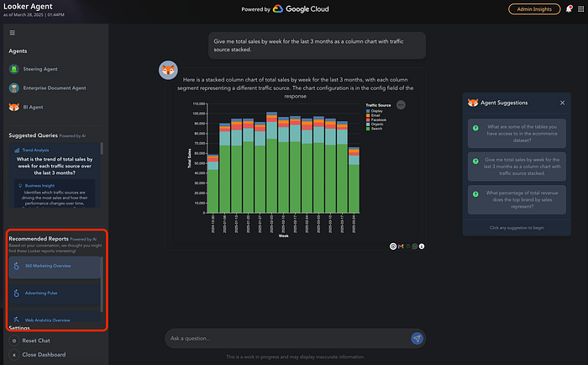This screenshot has width=588, height=365.
Task: Select the ecommerce dataset tables suggestion
Action: point(517,134)
